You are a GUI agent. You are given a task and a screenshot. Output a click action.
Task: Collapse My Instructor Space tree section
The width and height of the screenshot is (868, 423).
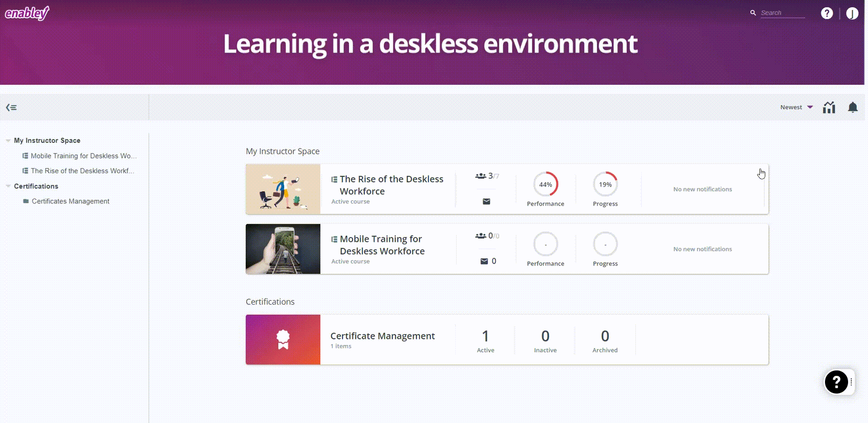(x=8, y=141)
